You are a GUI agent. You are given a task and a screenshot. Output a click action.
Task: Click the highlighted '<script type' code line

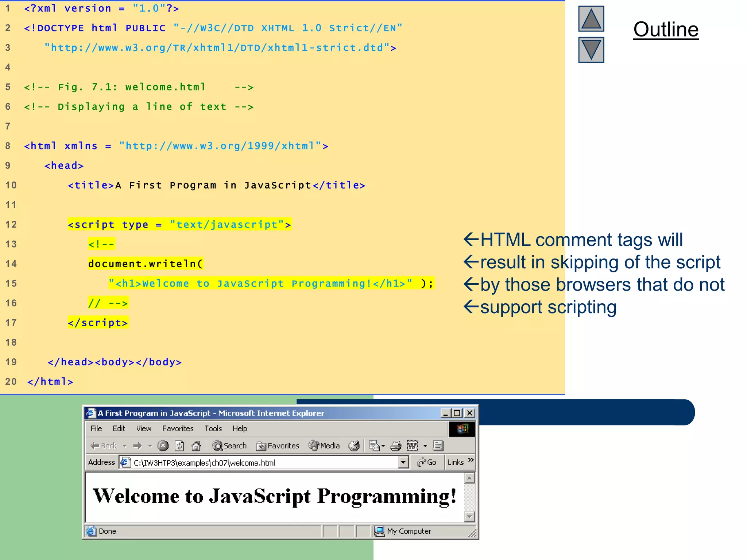(179, 224)
